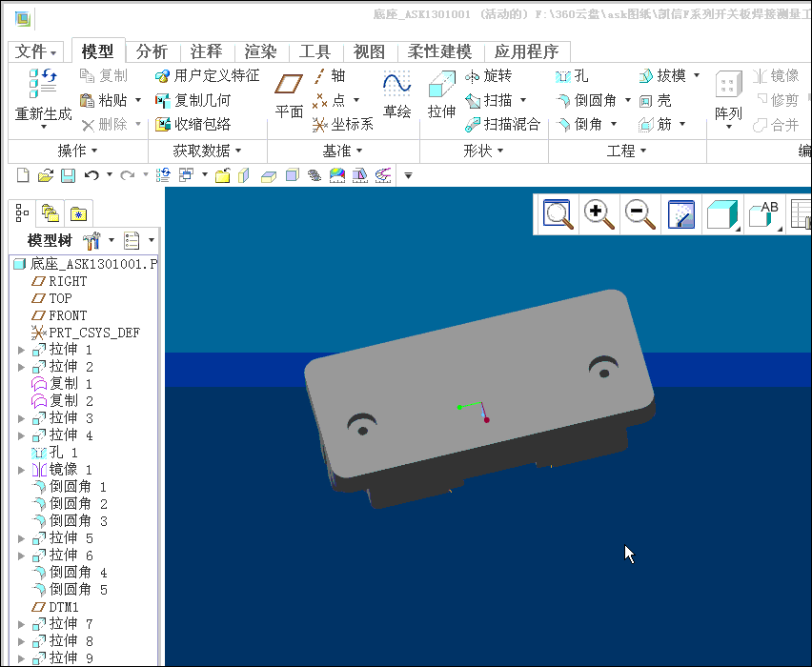Expand the 拉伸 7 feature node

[21, 624]
